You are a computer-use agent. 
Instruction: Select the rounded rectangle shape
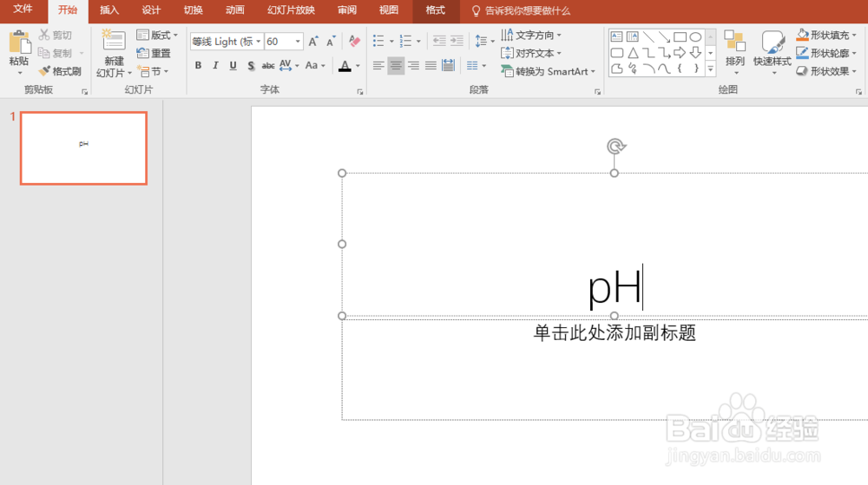[x=616, y=53]
